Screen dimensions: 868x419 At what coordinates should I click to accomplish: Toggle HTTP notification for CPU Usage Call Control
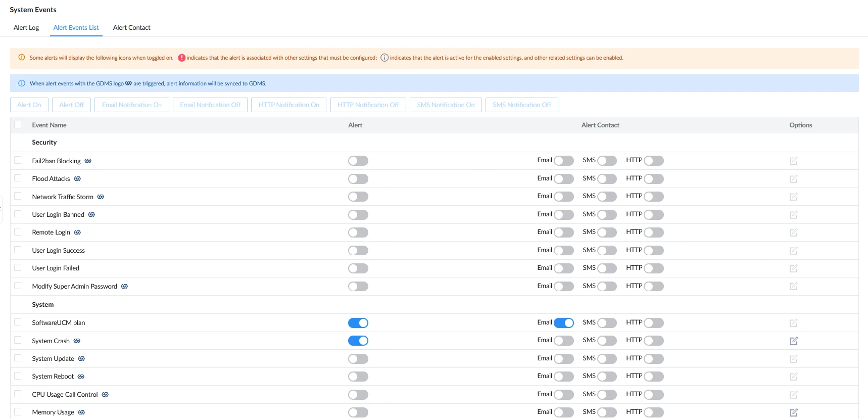click(654, 395)
